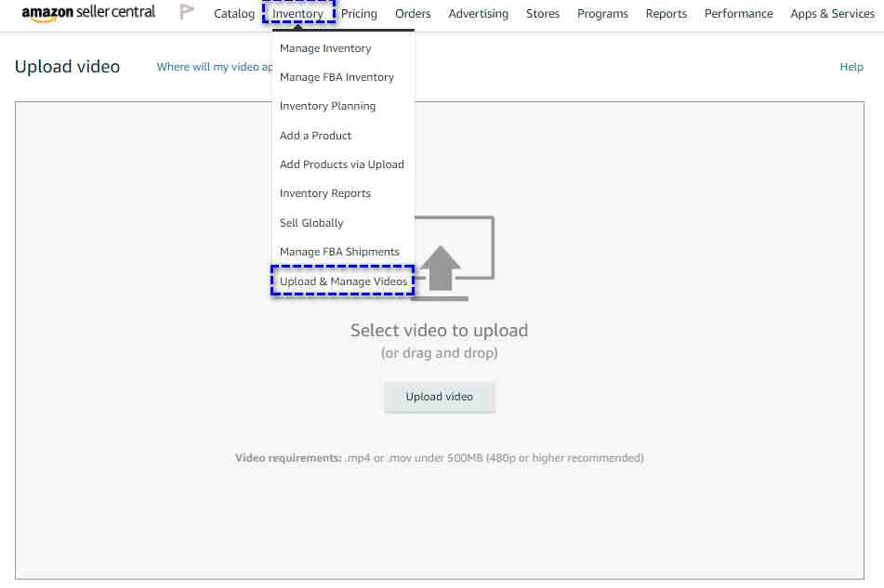Open the Programs menu
884x588 pixels.
click(602, 14)
